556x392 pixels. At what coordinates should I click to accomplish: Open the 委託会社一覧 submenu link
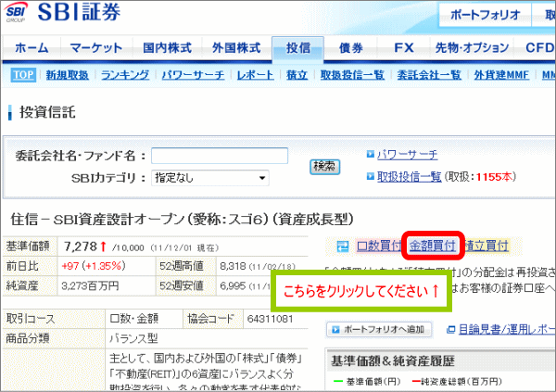pos(429,75)
